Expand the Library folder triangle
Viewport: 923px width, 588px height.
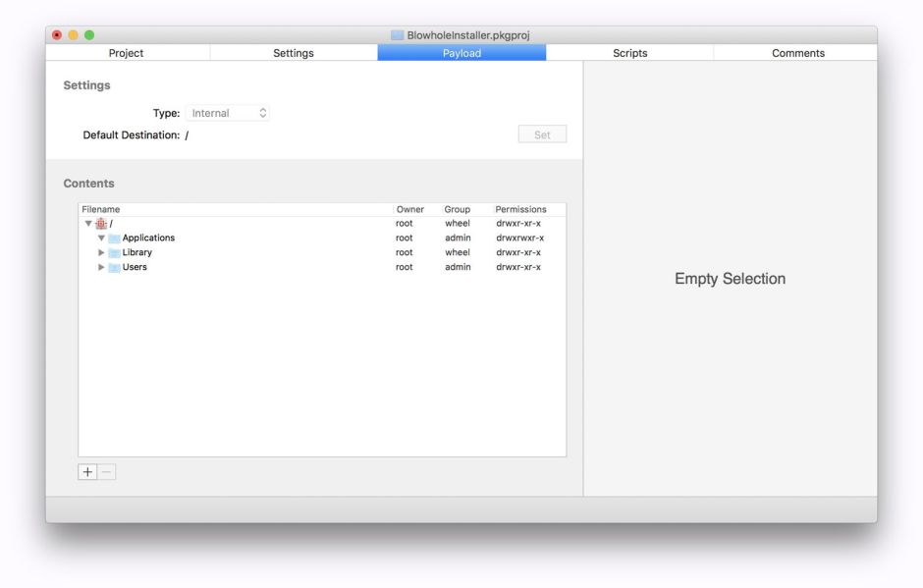coord(101,253)
